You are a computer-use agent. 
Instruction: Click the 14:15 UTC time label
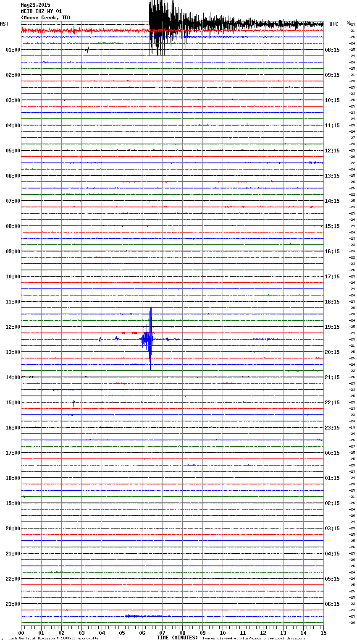click(332, 201)
